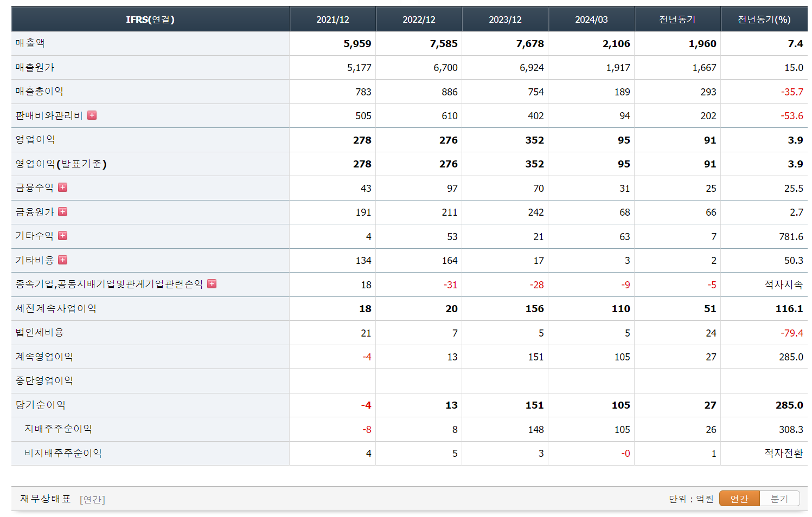Screen dimensions: 812x517
Task: Click 법인세비용 change -79.4
Action: coord(792,333)
